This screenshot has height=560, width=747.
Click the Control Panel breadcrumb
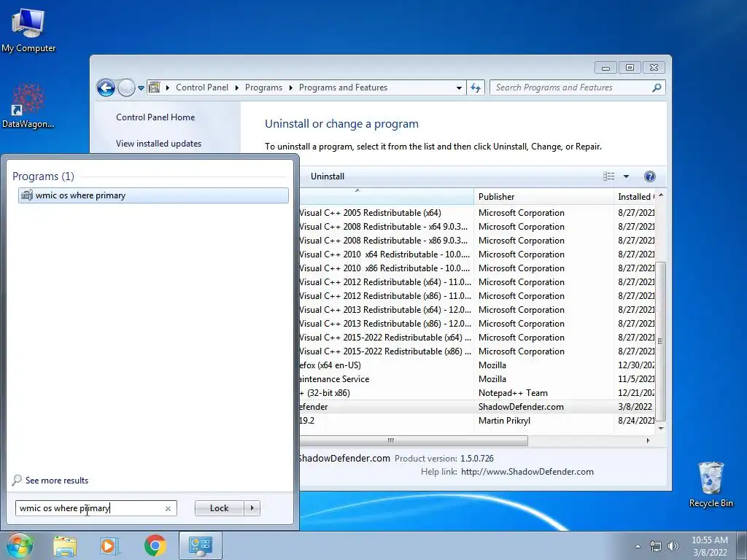click(202, 87)
